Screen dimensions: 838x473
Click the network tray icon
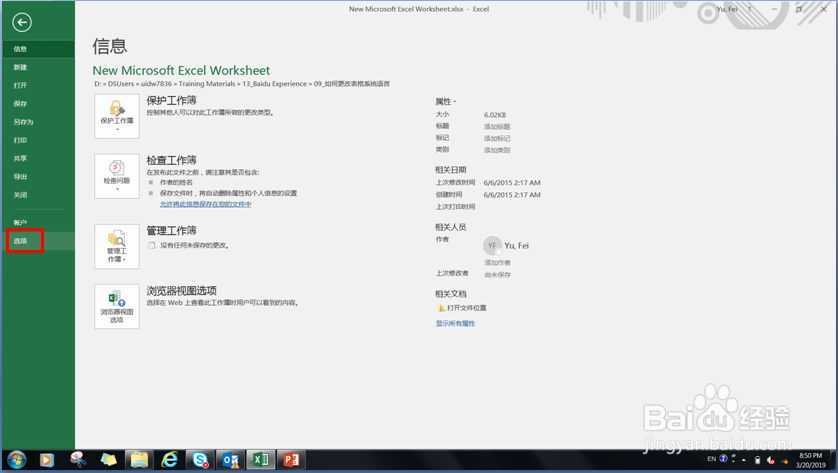click(x=785, y=460)
